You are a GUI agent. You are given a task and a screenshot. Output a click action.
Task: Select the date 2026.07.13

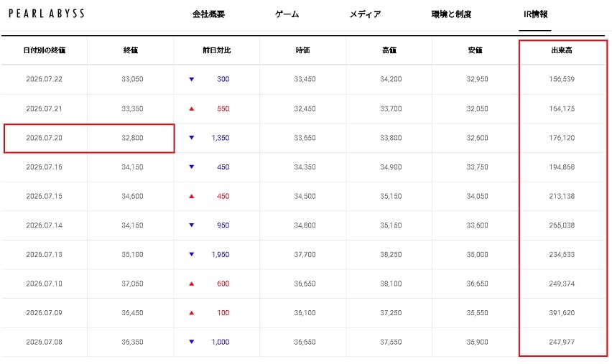tap(44, 254)
